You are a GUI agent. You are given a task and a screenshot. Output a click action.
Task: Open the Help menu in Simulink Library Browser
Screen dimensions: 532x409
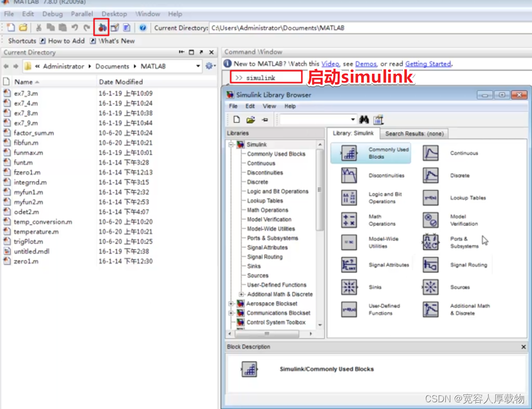click(290, 106)
